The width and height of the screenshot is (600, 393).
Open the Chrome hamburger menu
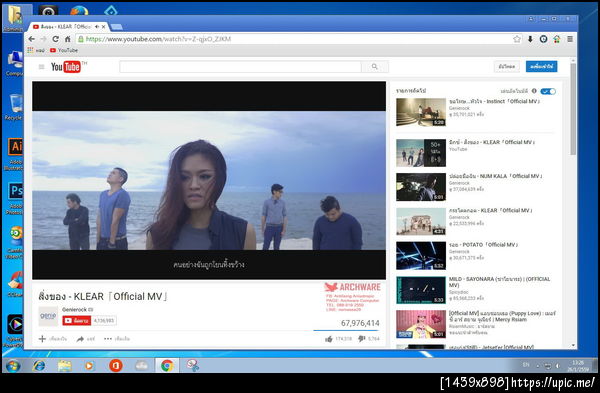[x=570, y=39]
